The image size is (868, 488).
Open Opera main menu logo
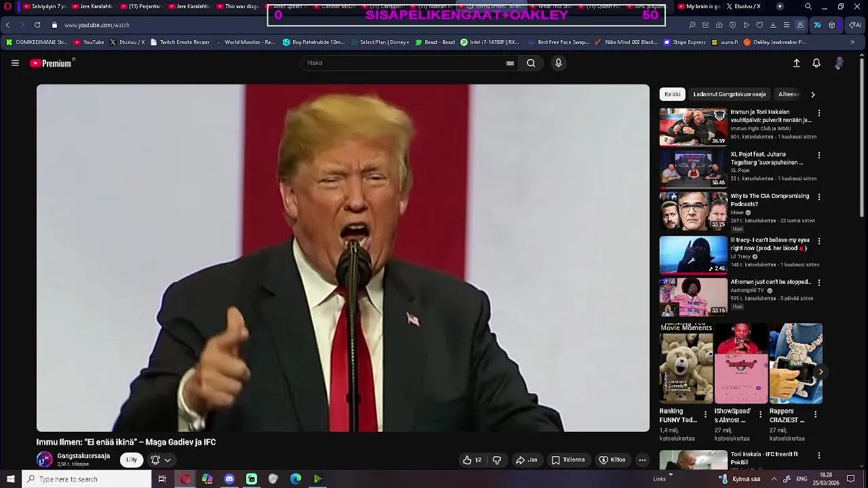point(7,6)
